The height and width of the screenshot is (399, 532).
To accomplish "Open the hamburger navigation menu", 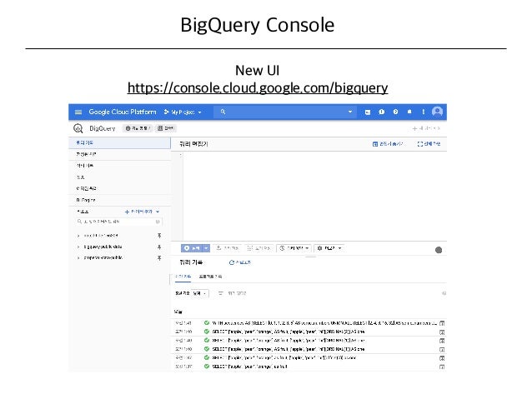I will click(78, 112).
